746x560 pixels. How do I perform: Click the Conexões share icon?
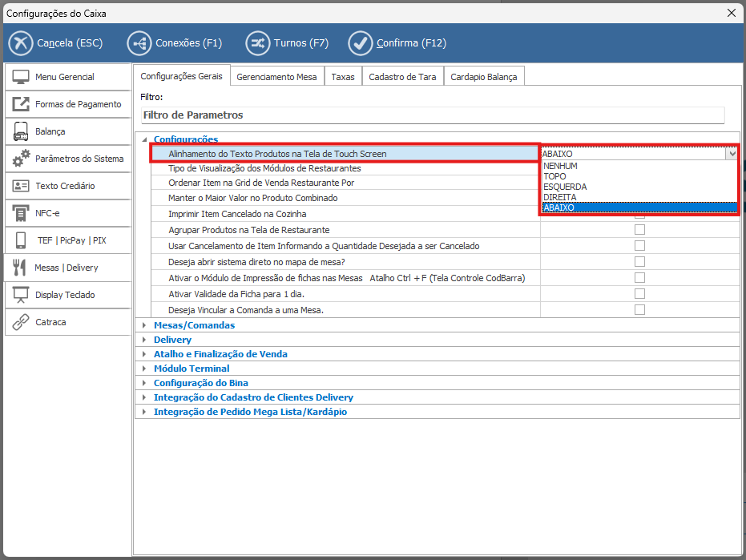click(139, 43)
